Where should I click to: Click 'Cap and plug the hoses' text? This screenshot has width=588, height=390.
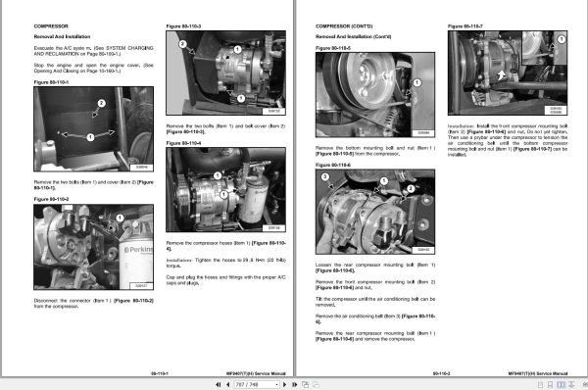point(225,280)
